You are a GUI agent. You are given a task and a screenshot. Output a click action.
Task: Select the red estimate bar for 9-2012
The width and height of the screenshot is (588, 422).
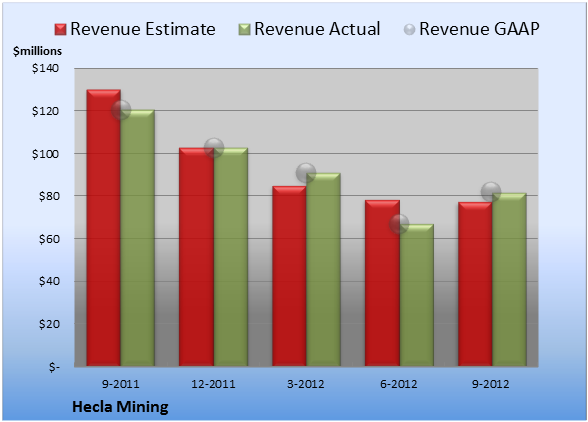475,284
